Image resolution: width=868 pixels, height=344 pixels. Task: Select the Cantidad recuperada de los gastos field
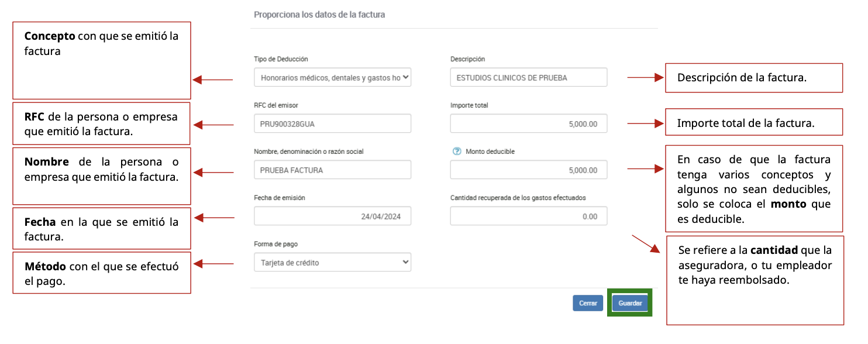click(x=528, y=216)
